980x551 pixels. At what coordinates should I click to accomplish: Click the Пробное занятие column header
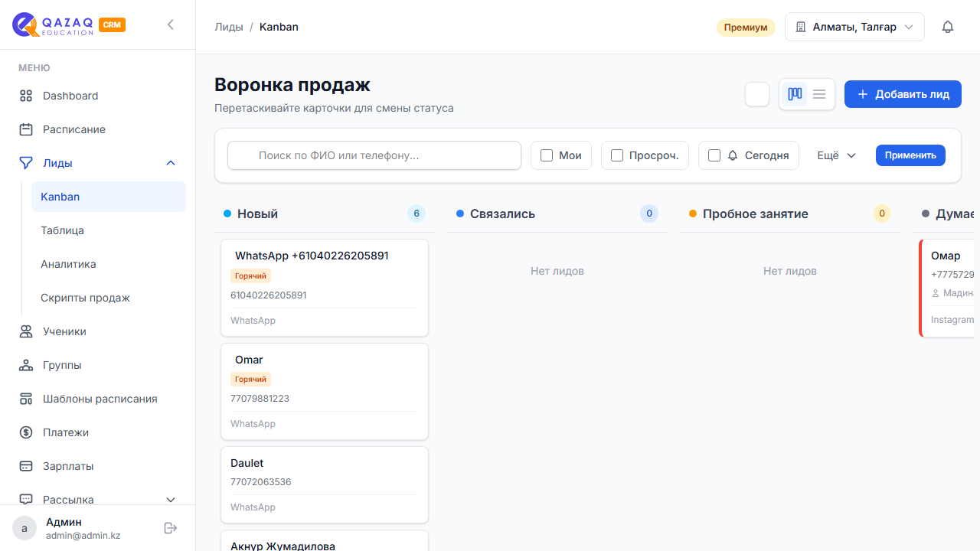coord(790,214)
